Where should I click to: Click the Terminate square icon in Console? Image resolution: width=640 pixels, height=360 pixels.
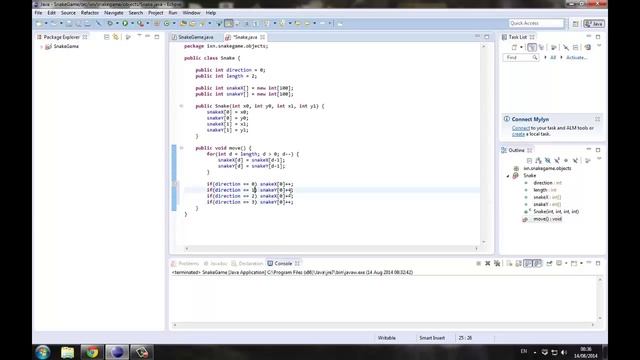coord(478,264)
